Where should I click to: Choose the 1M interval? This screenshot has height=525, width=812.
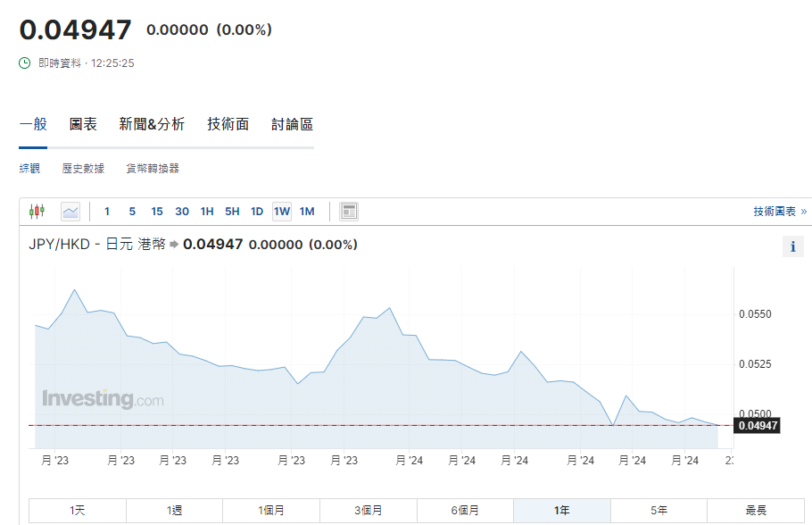pos(307,212)
